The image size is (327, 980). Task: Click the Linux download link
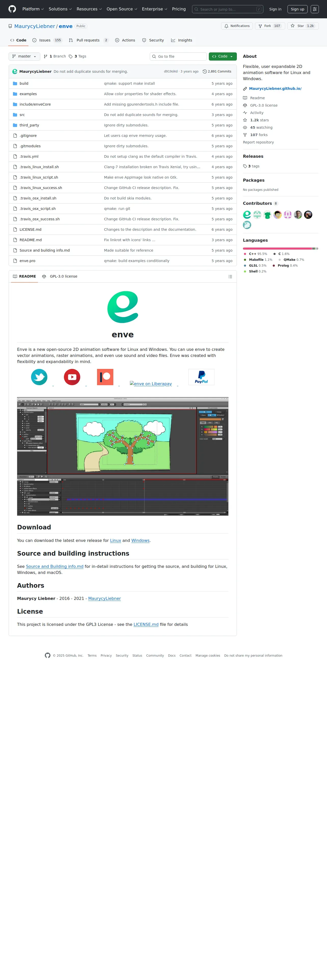[115, 541]
